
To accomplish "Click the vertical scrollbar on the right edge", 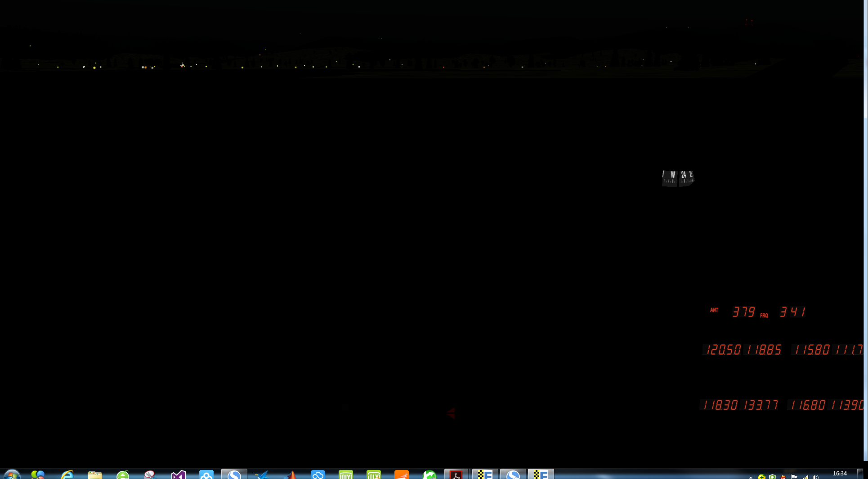I will pyautogui.click(x=866, y=230).
